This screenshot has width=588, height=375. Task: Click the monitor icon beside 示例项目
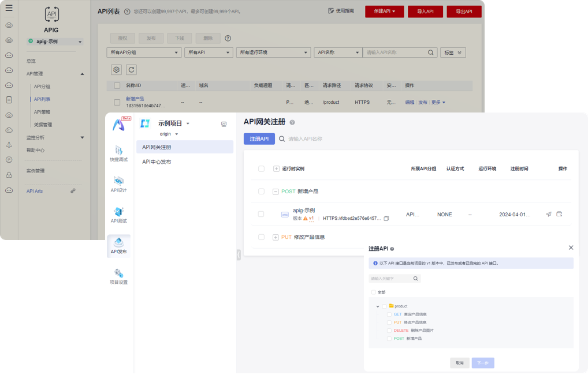tap(224, 124)
